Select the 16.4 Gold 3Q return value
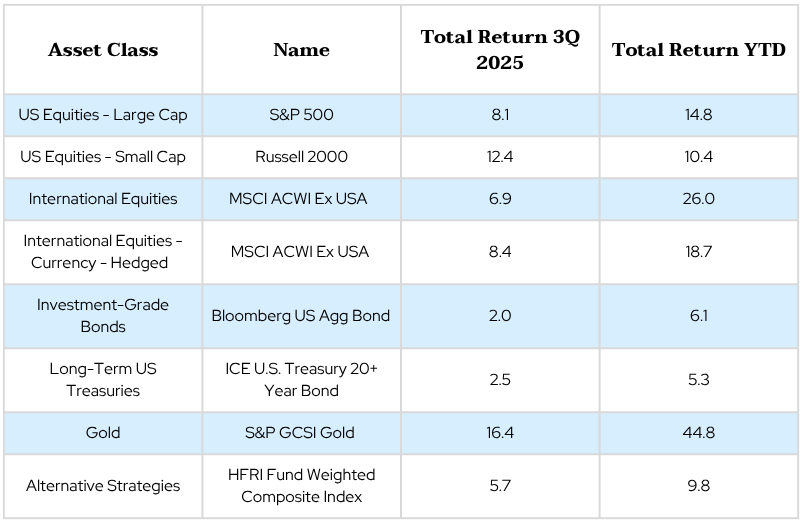The height and width of the screenshot is (523, 803). tap(500, 433)
